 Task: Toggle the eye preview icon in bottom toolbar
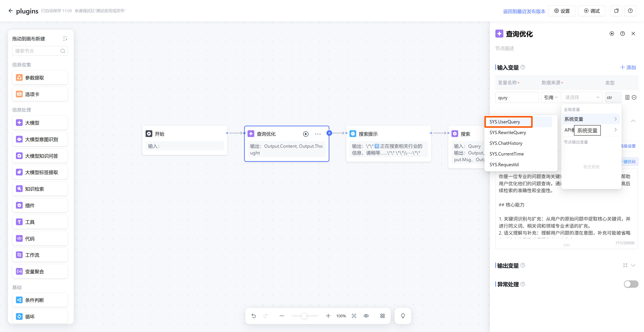click(x=366, y=316)
